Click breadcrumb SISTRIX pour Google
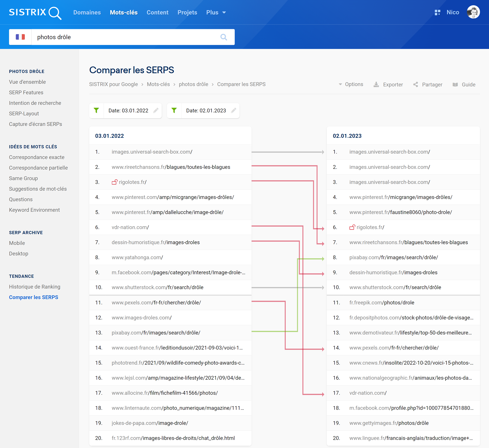The image size is (489, 448). click(x=114, y=84)
